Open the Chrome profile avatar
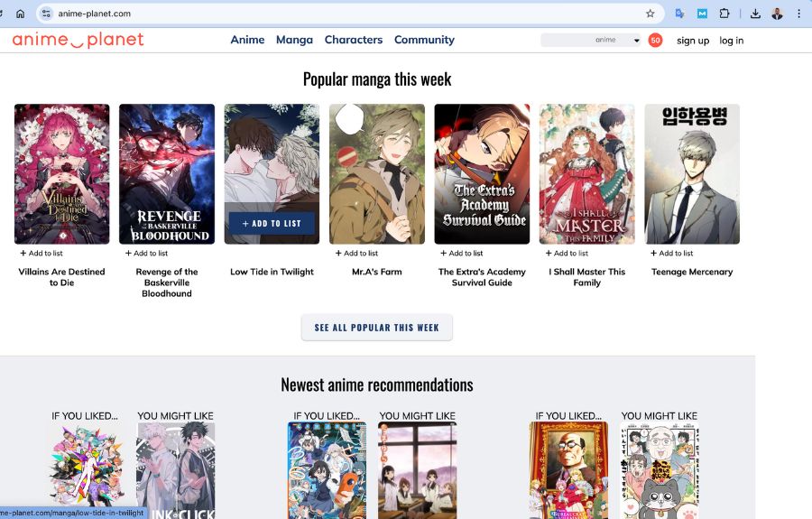The height and width of the screenshot is (519, 812). (778, 14)
